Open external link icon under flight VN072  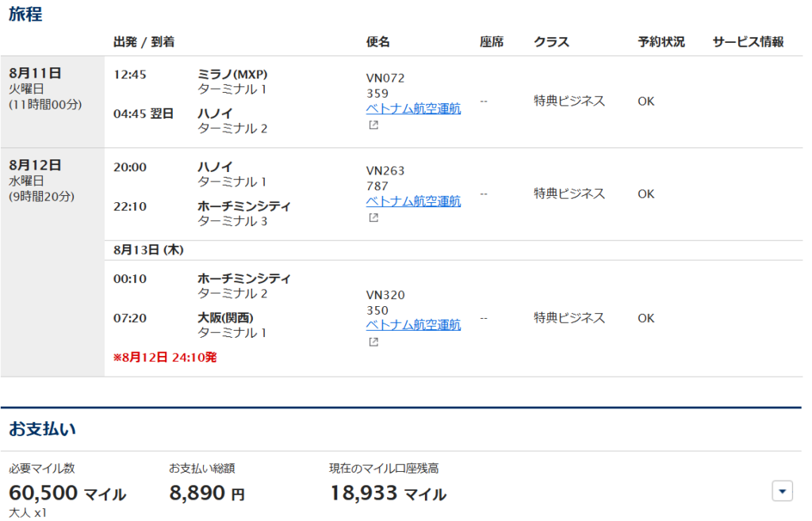click(373, 125)
